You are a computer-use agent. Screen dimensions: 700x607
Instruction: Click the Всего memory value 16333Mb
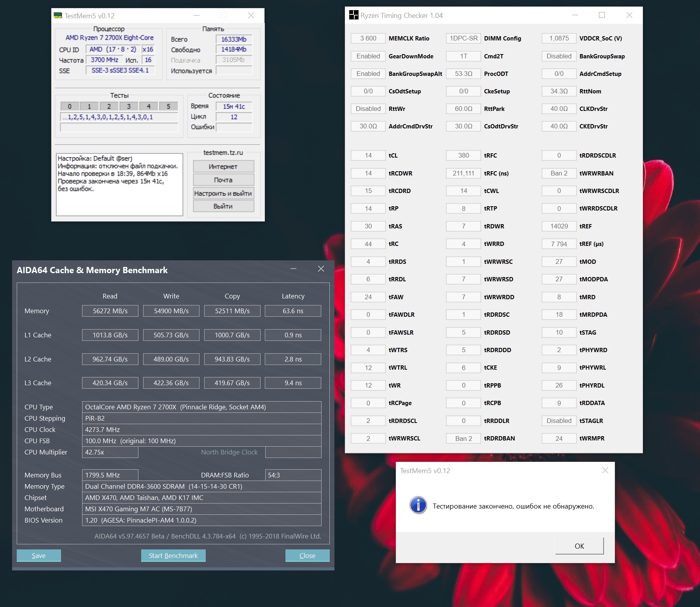tap(234, 39)
